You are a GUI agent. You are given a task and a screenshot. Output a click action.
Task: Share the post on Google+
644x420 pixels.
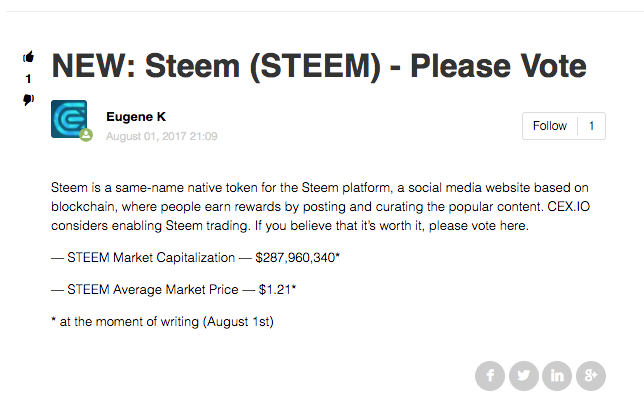[591, 376]
